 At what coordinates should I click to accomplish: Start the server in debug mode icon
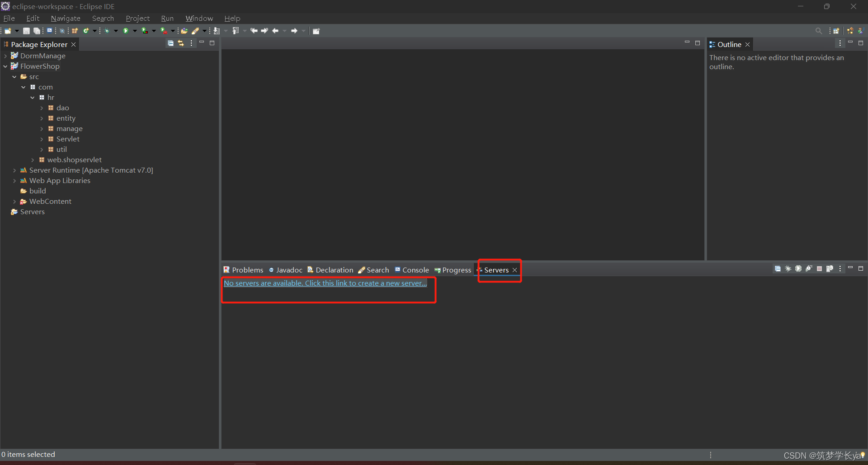click(x=788, y=268)
